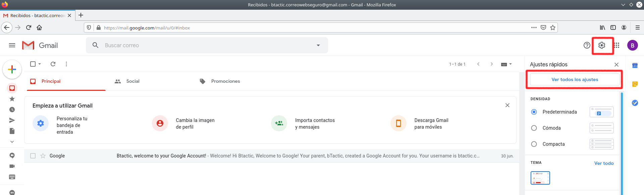
Task: Open Starred messages in sidebar
Action: tap(12, 99)
